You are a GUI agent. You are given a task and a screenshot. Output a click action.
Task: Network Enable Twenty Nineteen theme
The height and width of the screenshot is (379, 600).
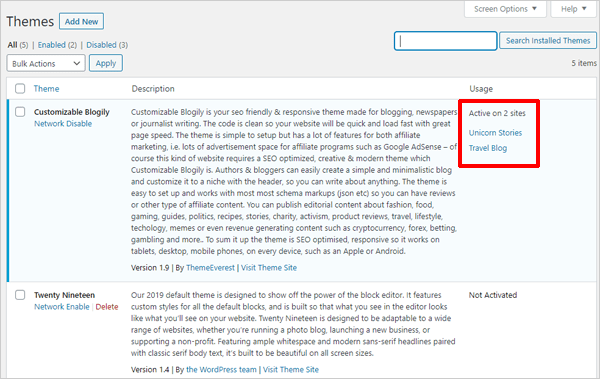coord(62,307)
